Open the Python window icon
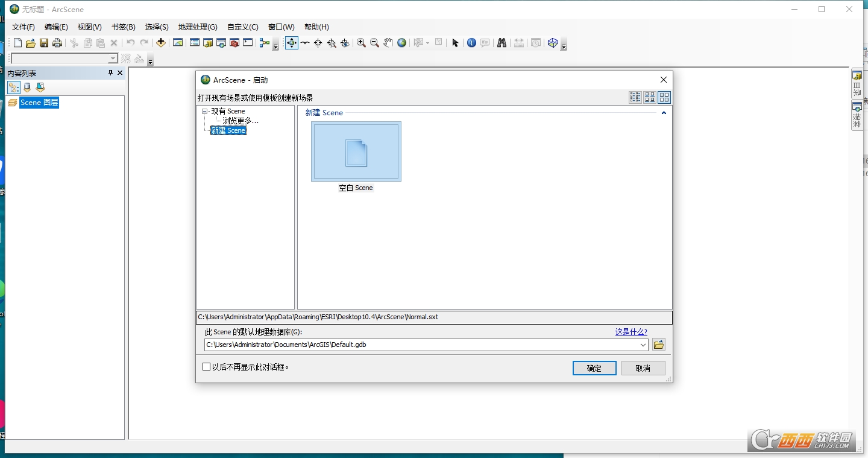The width and height of the screenshot is (868, 458). click(x=248, y=43)
